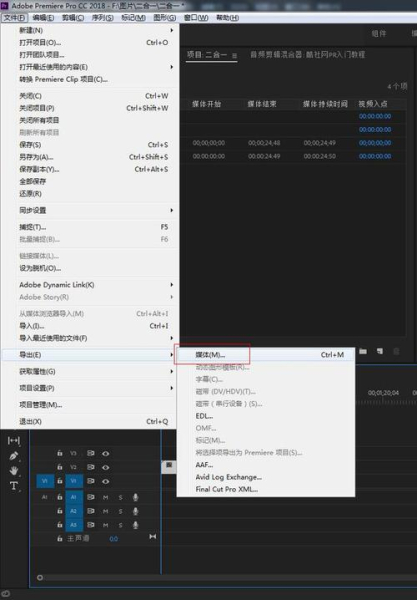Choose 保存(S) in the File menu

pyautogui.click(x=90, y=145)
